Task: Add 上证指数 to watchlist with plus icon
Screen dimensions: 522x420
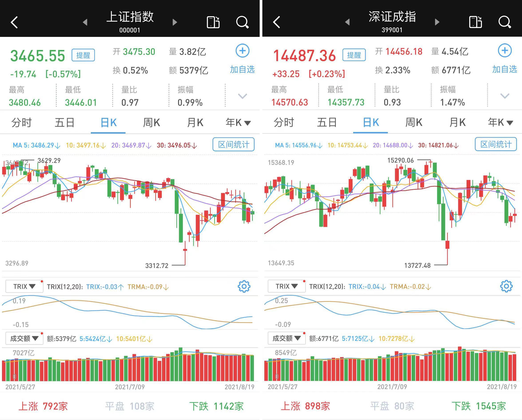Action: [x=242, y=51]
